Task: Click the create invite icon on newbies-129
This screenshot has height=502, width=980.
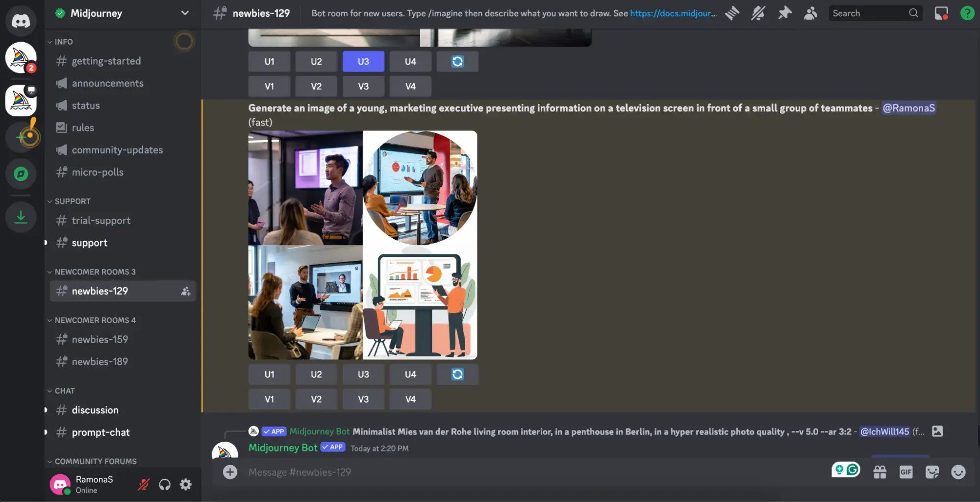Action: (186, 291)
